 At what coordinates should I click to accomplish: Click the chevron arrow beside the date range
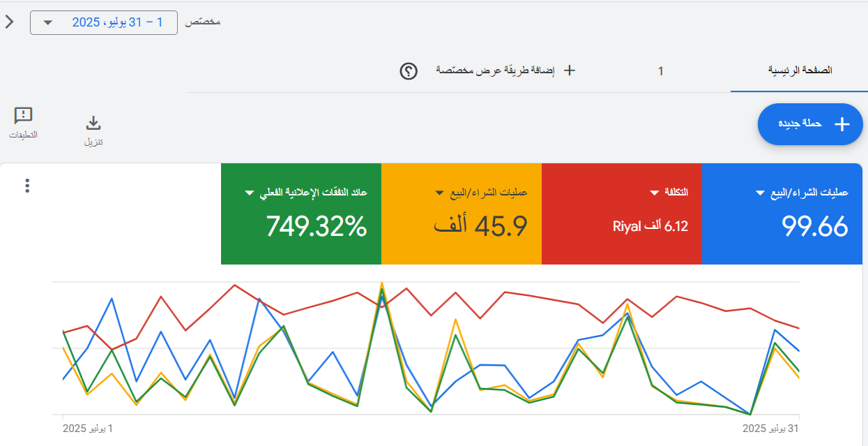9,22
